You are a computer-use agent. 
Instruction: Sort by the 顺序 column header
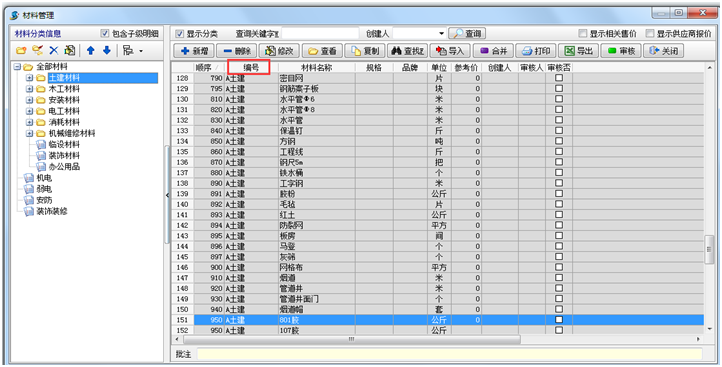tap(209, 68)
